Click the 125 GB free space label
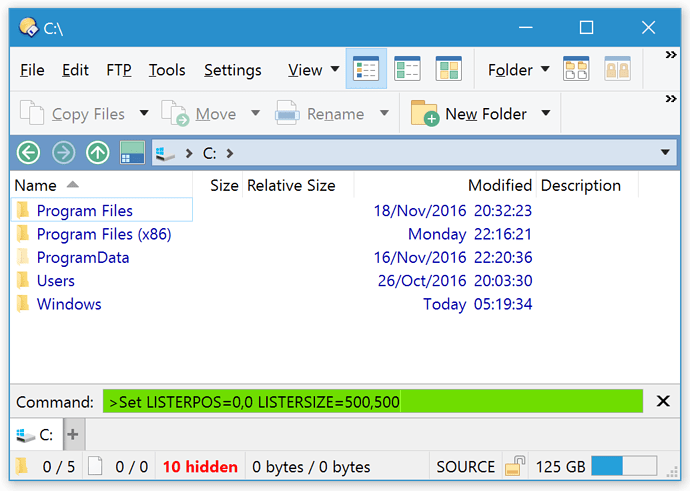The height and width of the screenshot is (491, 690). coord(560,467)
